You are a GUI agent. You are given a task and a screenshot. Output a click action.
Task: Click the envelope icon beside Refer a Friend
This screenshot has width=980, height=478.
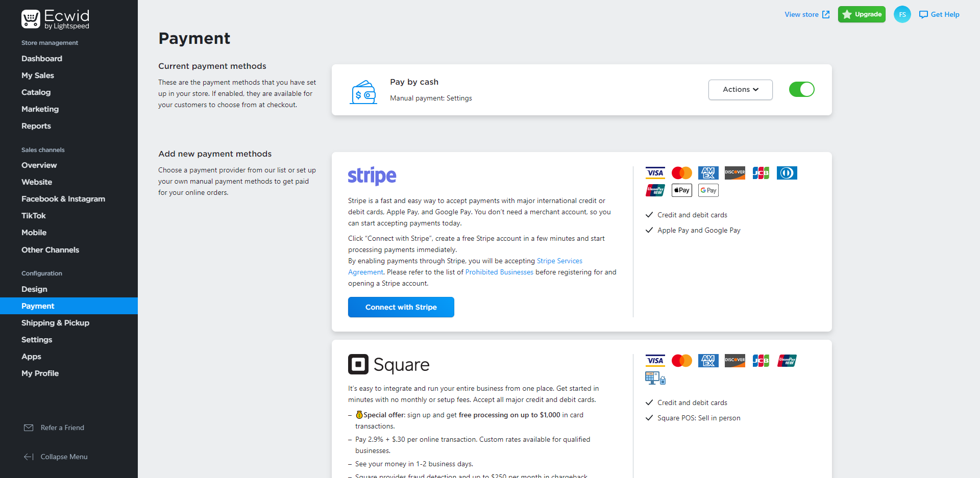pos(29,427)
